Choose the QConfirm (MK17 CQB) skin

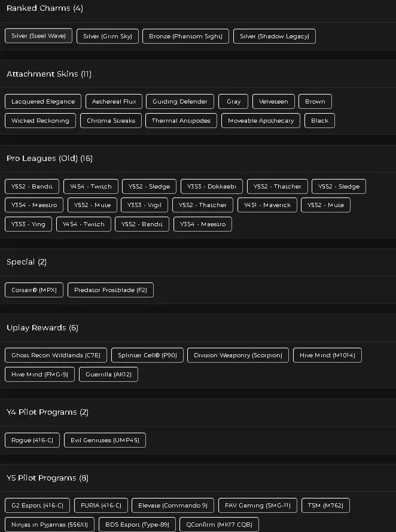(x=219, y=525)
